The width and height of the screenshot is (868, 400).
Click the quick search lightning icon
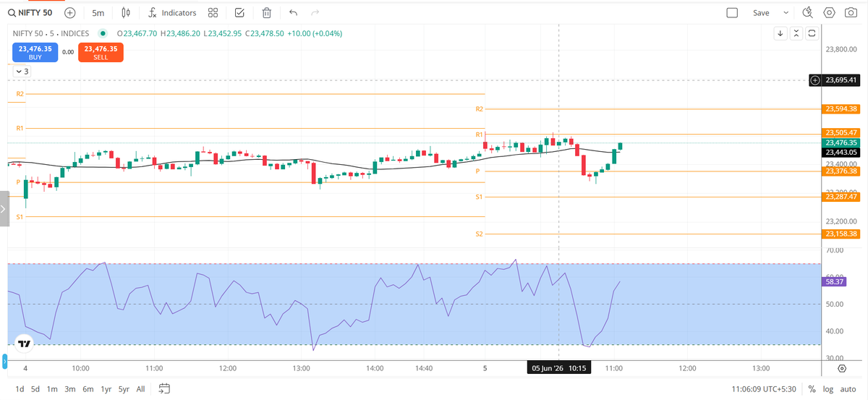point(808,12)
